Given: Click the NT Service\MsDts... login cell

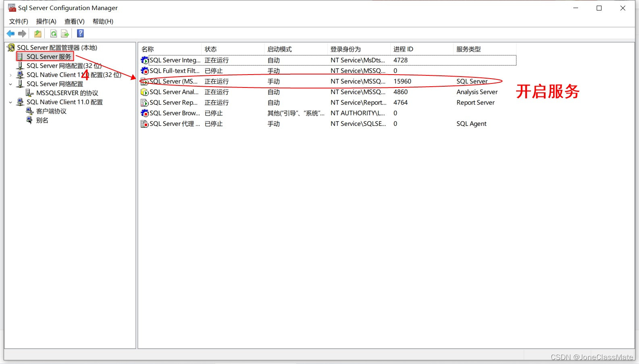Looking at the screenshot, I should click(x=358, y=60).
